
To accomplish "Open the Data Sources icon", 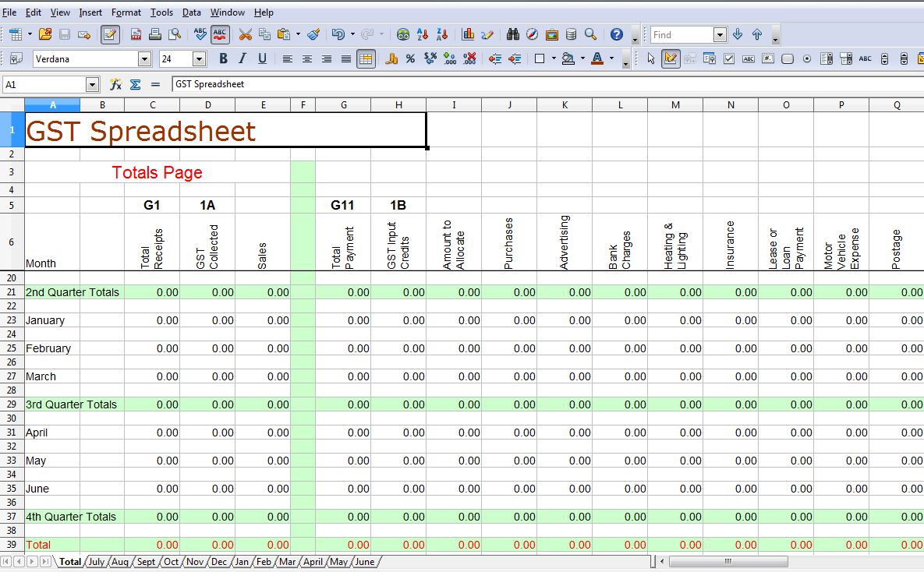I will click(571, 34).
